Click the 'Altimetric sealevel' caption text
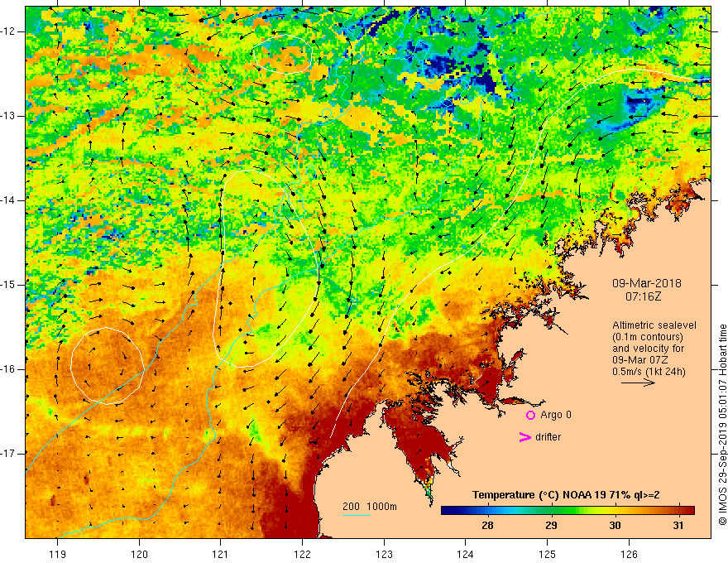The height and width of the screenshot is (563, 728). click(654, 325)
